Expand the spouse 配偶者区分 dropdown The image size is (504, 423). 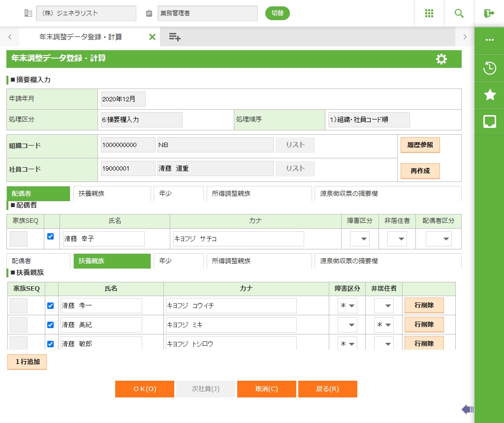pyautogui.click(x=439, y=239)
